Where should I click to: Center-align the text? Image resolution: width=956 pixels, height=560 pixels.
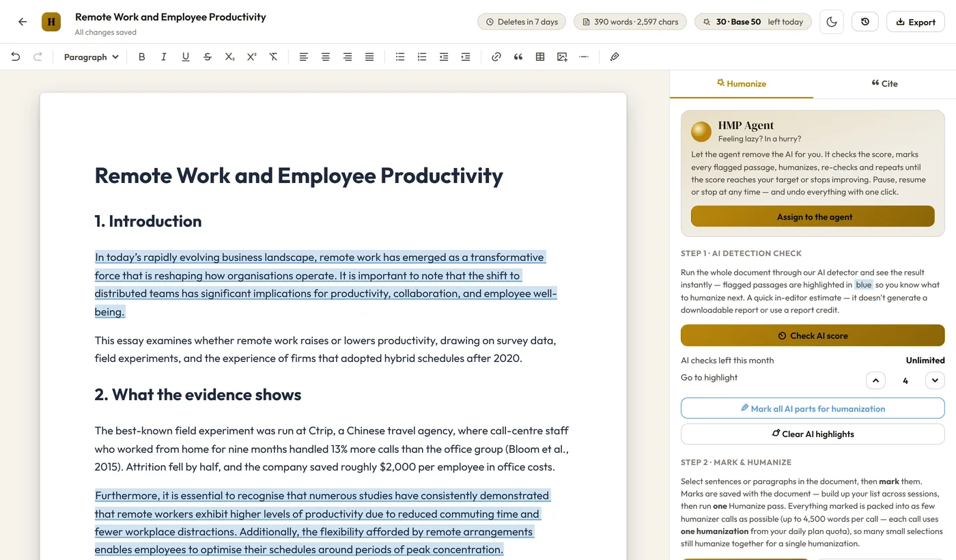(x=326, y=57)
